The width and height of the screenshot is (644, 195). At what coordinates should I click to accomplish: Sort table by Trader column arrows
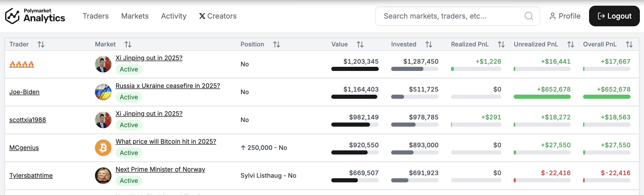[x=41, y=44]
